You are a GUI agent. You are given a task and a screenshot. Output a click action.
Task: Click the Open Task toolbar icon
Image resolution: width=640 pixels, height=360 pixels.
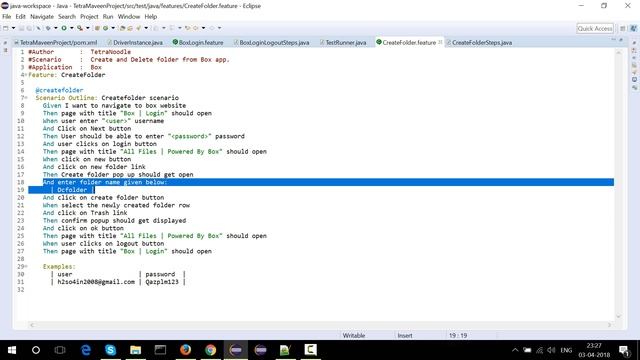pyautogui.click(x=130, y=28)
